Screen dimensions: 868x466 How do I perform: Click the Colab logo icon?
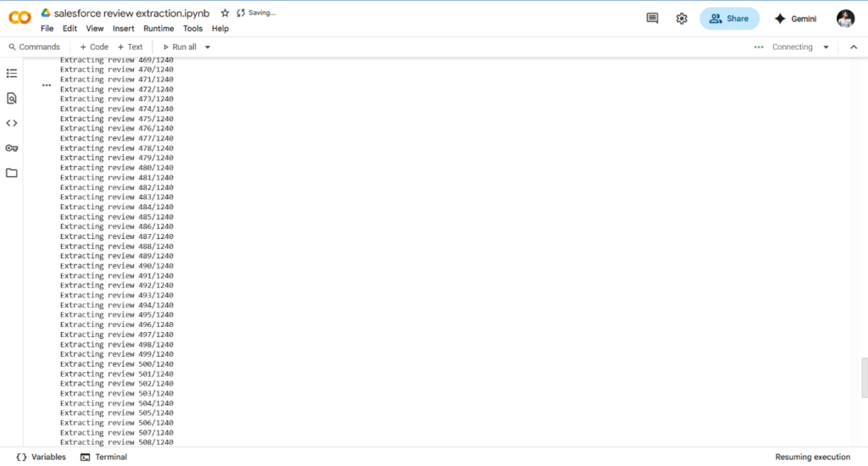19,19
